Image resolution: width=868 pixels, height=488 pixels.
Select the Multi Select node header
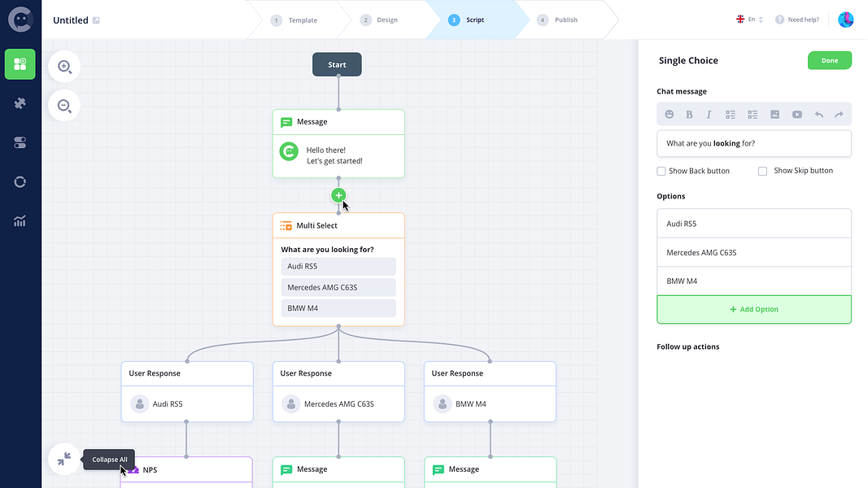338,226
